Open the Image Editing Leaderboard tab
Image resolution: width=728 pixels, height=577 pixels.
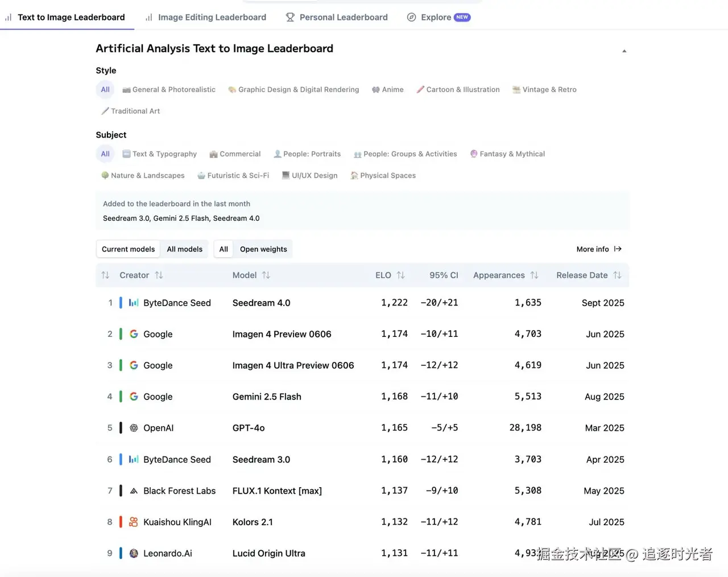point(212,17)
